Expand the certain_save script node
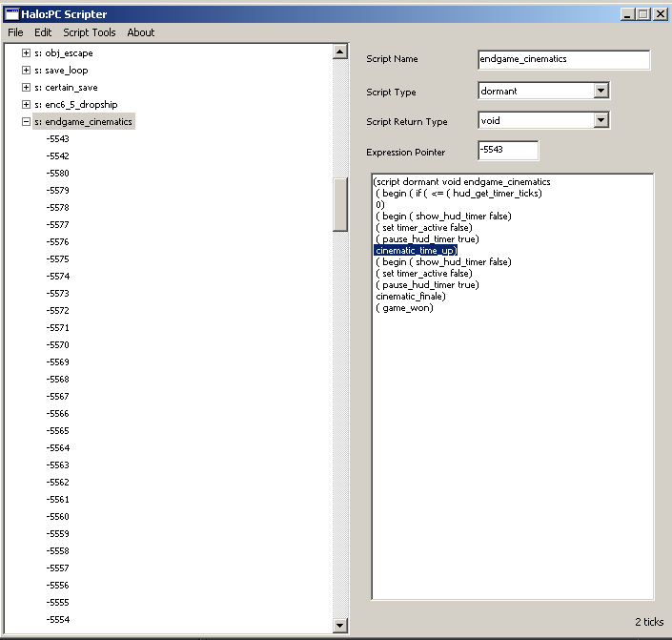 click(26, 88)
